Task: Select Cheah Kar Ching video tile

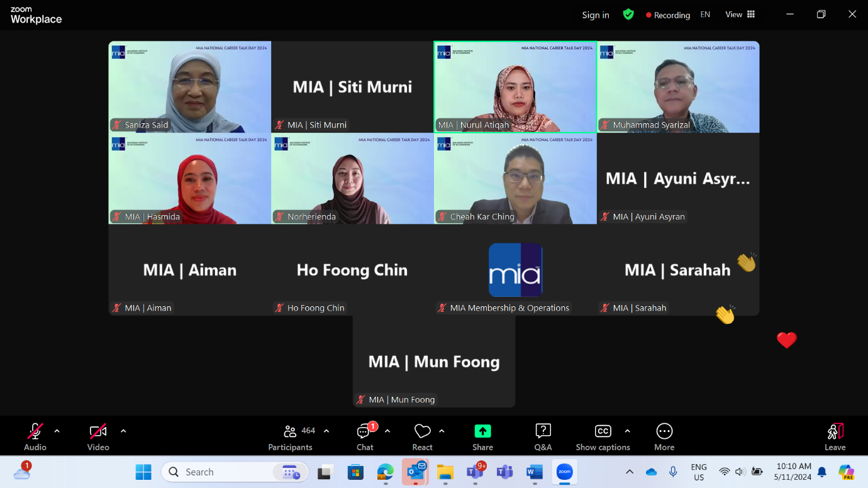Action: point(515,179)
